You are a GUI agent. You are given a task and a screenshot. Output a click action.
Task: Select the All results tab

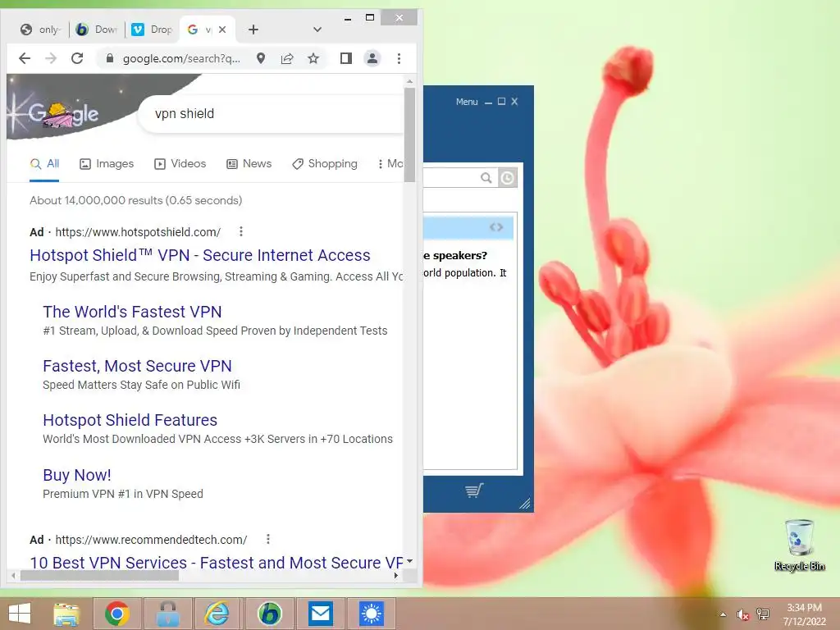coord(44,164)
